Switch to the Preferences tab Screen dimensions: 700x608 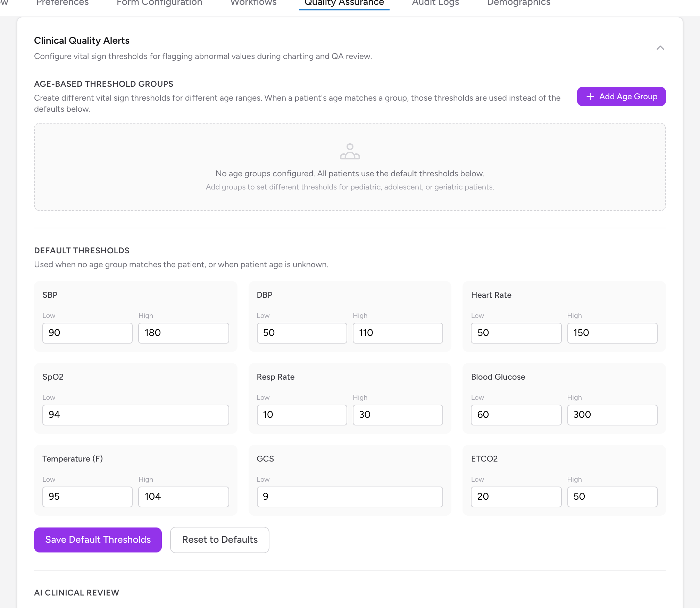(62, 3)
